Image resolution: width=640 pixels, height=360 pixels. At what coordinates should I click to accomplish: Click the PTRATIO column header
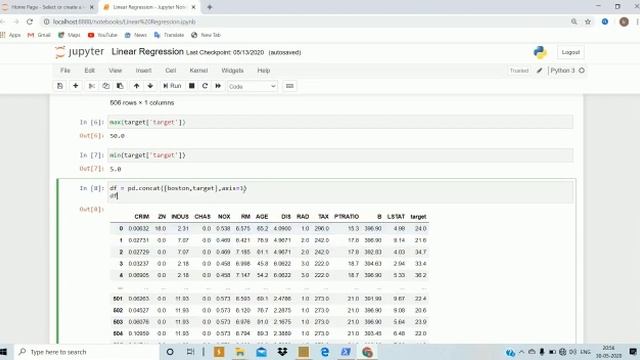tap(347, 217)
